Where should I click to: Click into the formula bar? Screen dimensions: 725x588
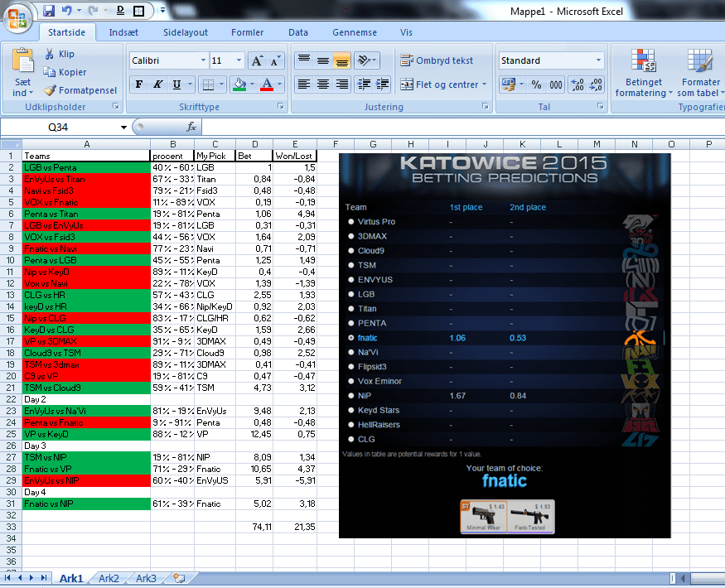(x=462, y=127)
